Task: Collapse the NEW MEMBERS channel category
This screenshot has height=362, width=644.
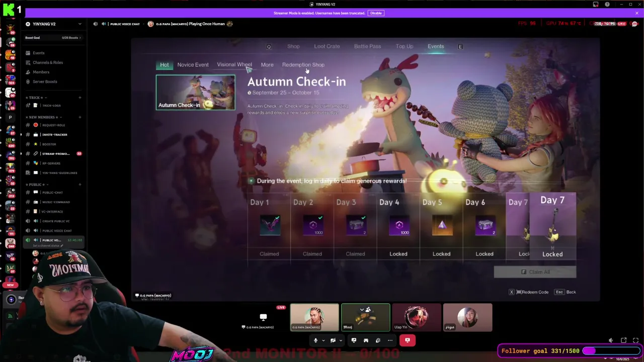Action: pos(43,117)
